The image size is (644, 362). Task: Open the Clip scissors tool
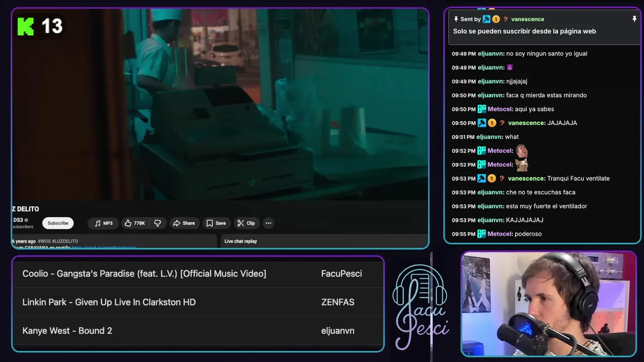(x=246, y=223)
